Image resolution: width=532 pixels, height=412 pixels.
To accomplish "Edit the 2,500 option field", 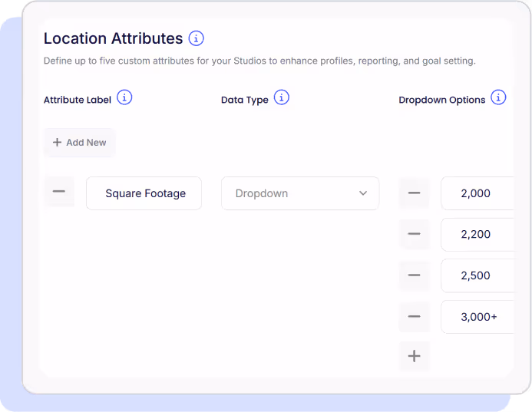I will click(x=477, y=275).
